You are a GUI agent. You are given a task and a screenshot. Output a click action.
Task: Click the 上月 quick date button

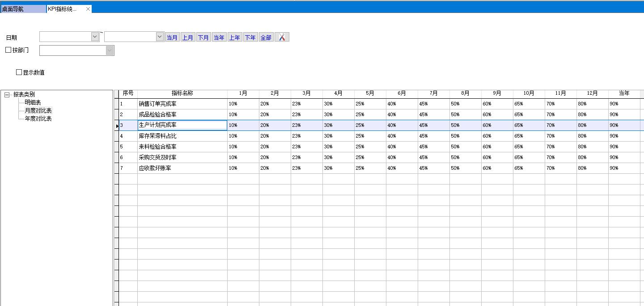coord(187,38)
